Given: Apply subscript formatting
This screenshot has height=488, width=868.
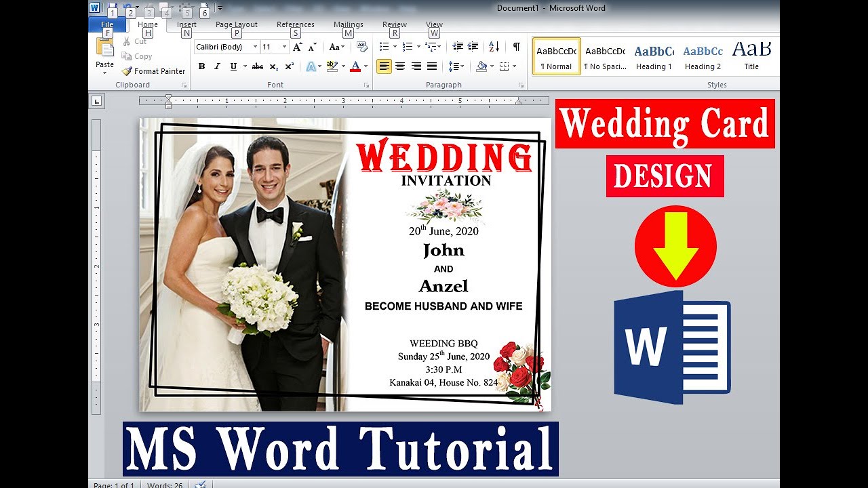Looking at the screenshot, I should [x=274, y=66].
